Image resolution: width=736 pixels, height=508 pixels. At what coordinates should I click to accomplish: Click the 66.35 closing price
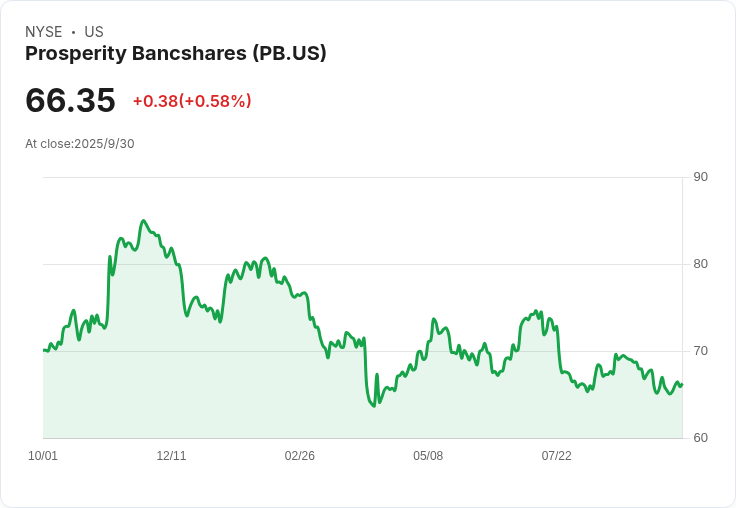tap(70, 100)
